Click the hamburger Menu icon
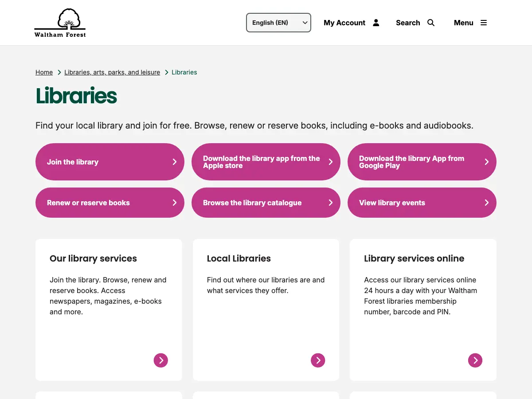Image resolution: width=532 pixels, height=399 pixels. pos(484,23)
